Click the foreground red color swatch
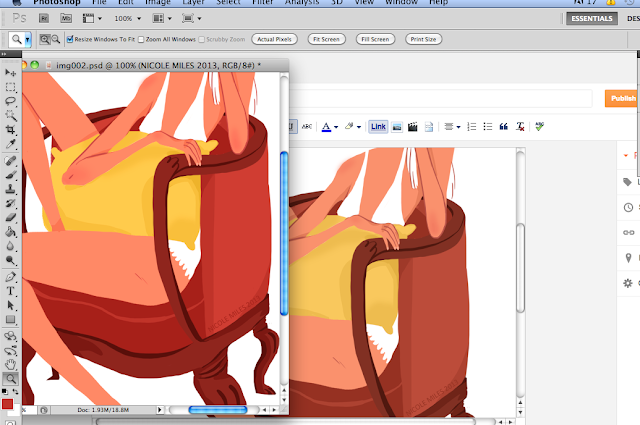The width and height of the screenshot is (640, 425). [7, 404]
